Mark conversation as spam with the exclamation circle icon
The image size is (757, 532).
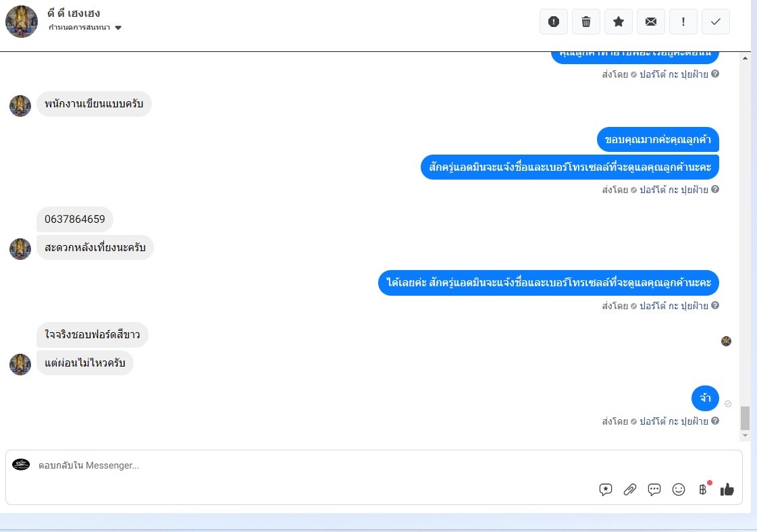click(x=553, y=22)
